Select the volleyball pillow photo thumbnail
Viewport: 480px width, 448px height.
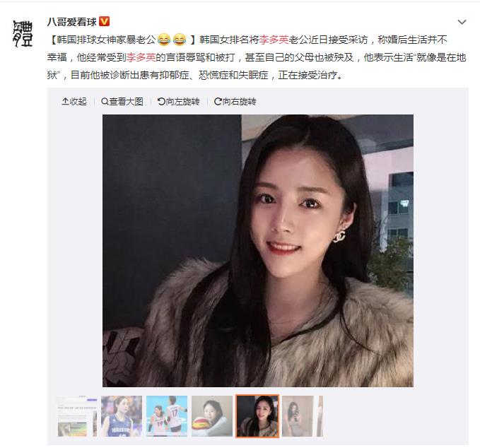point(212,416)
